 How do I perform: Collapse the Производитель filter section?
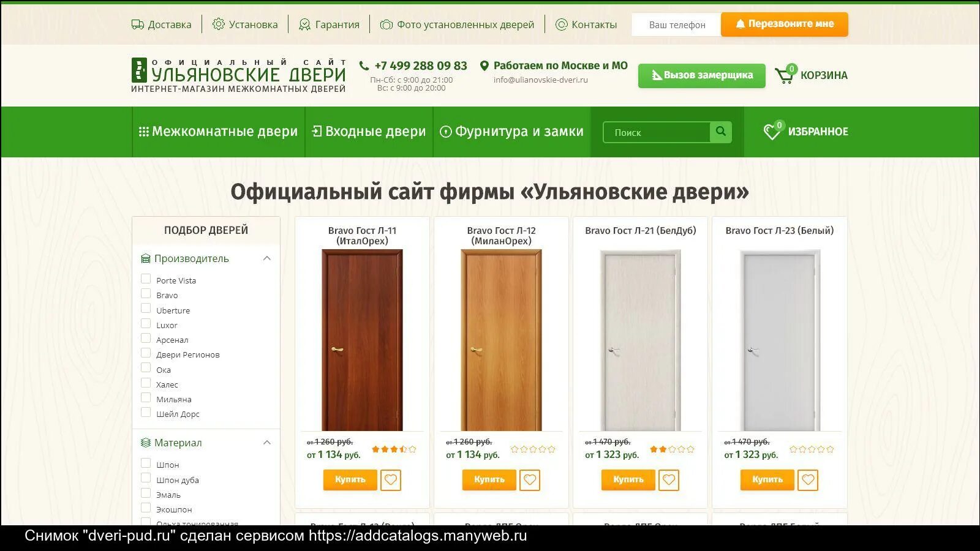tap(267, 258)
